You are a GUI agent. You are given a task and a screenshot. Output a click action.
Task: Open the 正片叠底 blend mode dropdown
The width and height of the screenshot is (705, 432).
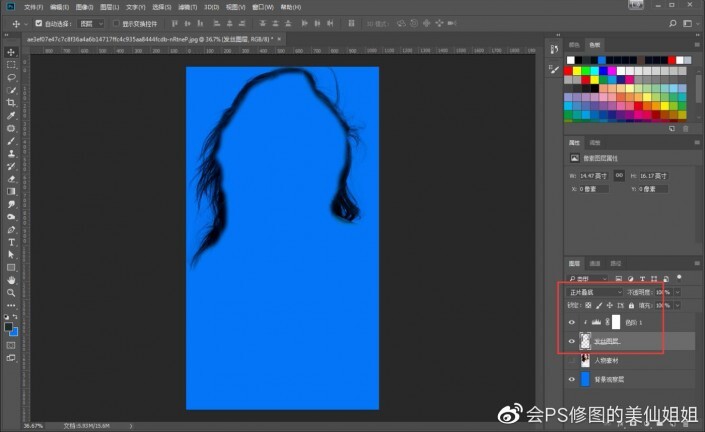(x=595, y=292)
